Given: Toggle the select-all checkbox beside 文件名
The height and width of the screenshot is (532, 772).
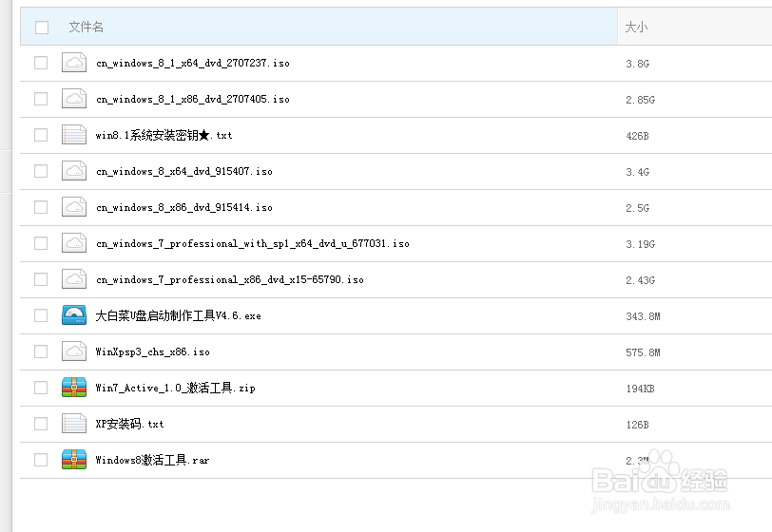Looking at the screenshot, I should (42, 27).
